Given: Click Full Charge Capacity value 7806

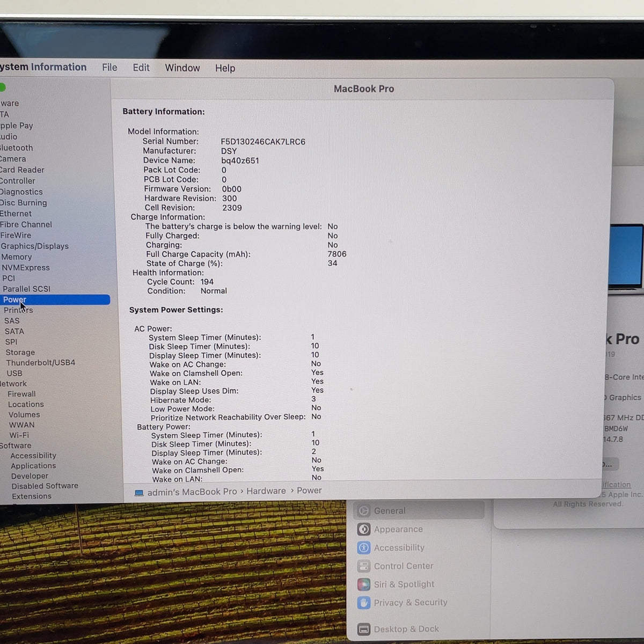Looking at the screenshot, I should pyautogui.click(x=337, y=254).
